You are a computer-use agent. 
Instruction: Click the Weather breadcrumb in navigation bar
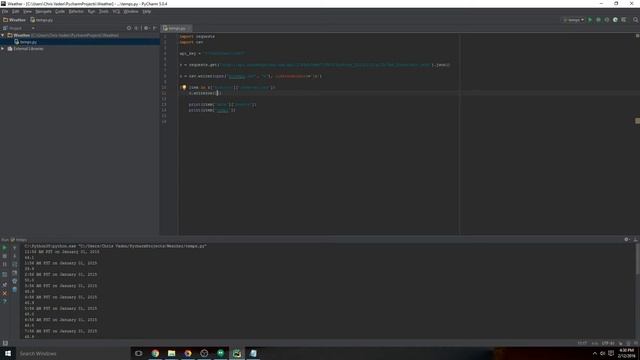coord(14,20)
